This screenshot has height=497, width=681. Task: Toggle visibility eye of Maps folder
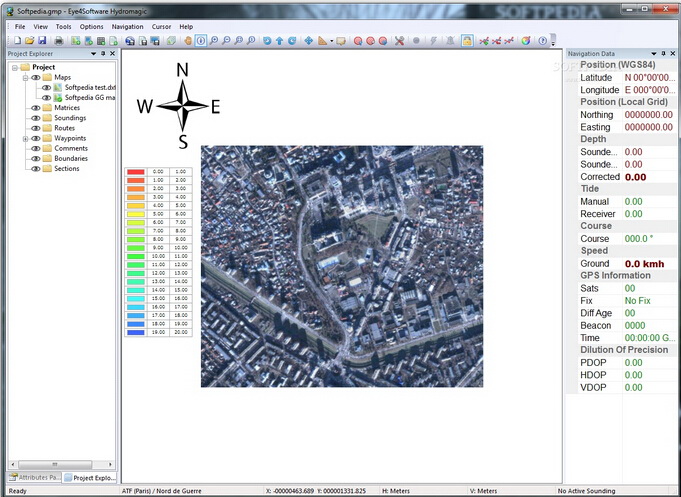pyautogui.click(x=35, y=77)
